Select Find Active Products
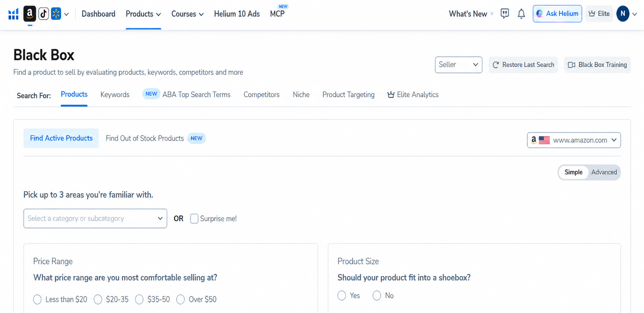Image resolution: width=644 pixels, height=313 pixels. (x=61, y=138)
